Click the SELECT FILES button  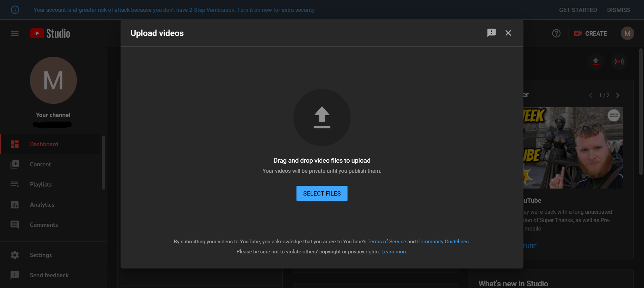tap(322, 193)
